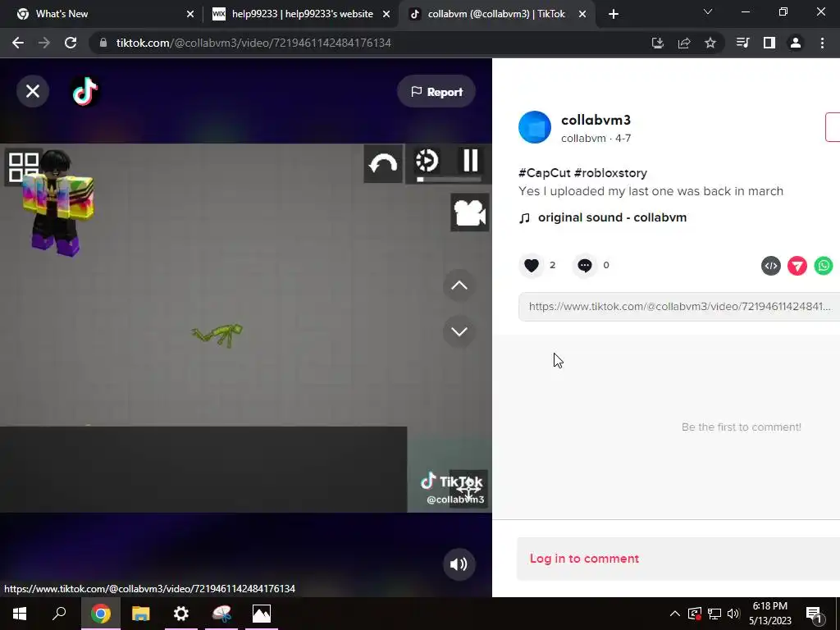Open a new browser tab
The image size is (840, 630).
tap(614, 14)
